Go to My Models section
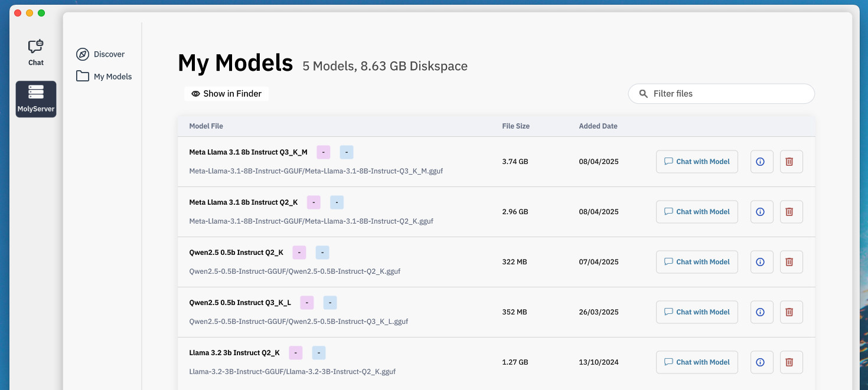This screenshot has height=390, width=868. [x=113, y=77]
